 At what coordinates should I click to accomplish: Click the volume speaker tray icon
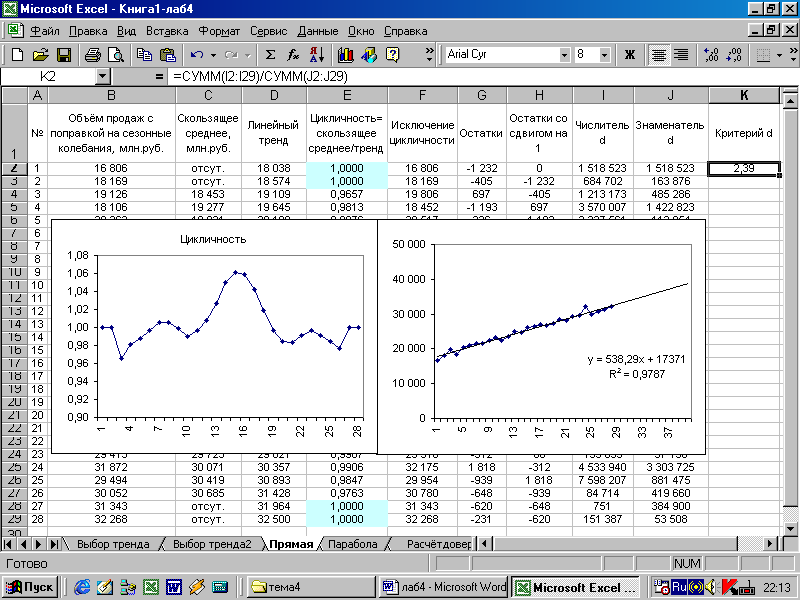coord(709,587)
